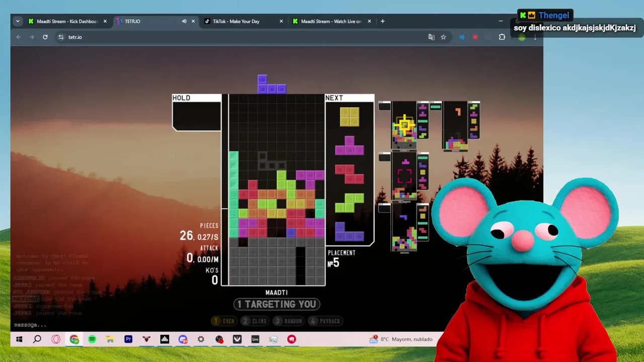
Task: Click the PLACEMENT №5 indicator
Action: 342,258
